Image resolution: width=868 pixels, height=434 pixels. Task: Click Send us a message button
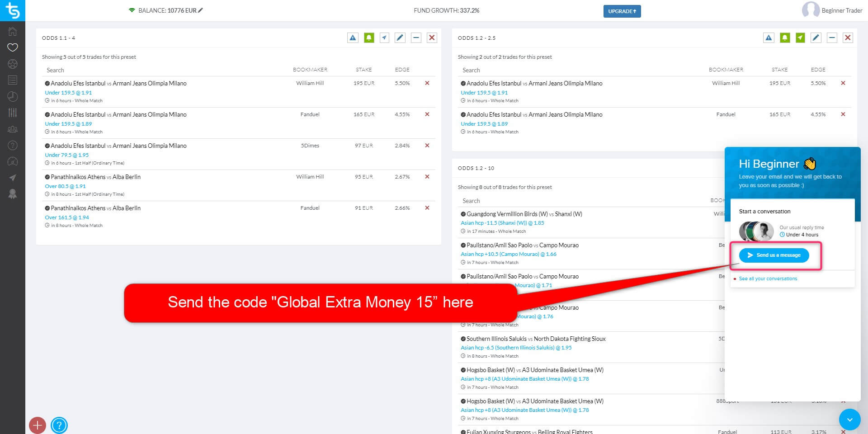click(774, 255)
